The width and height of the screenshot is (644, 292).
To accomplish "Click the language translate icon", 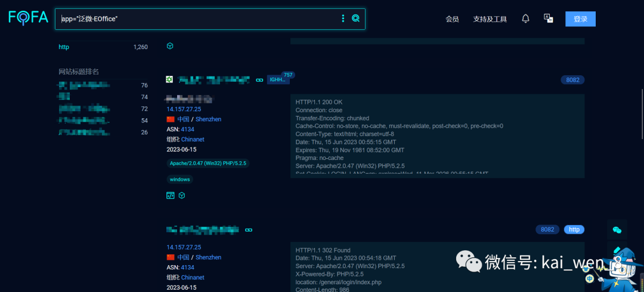I will point(549,18).
